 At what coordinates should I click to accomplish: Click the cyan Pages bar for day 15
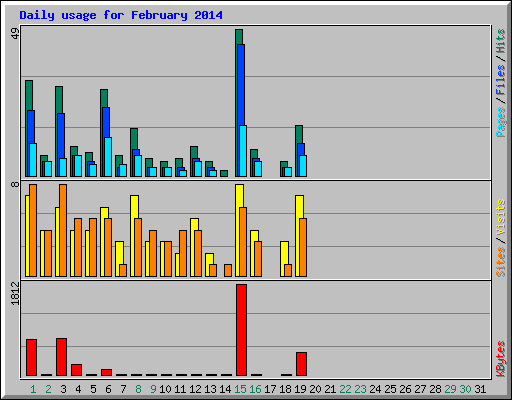click(243, 151)
